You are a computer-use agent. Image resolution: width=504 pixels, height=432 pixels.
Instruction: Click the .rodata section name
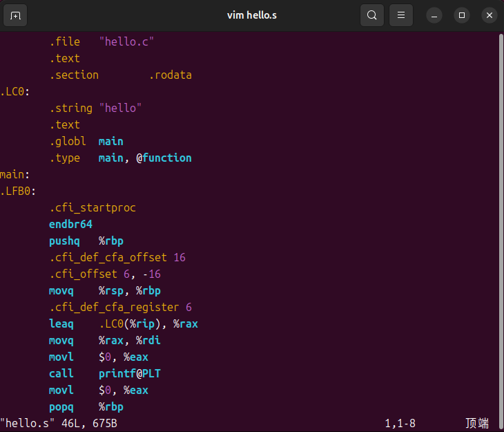coord(170,75)
